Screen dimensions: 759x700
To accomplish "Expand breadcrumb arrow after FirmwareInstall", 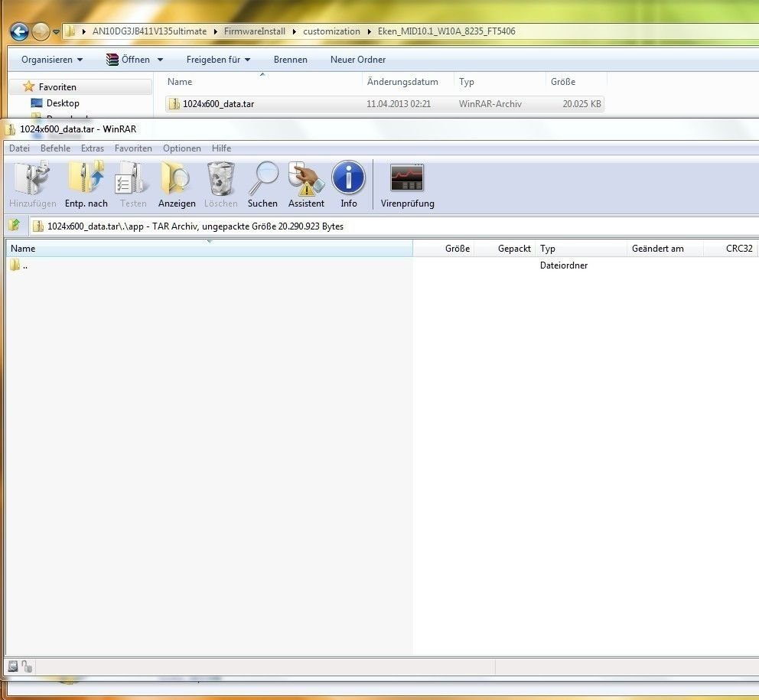I will coord(295,32).
